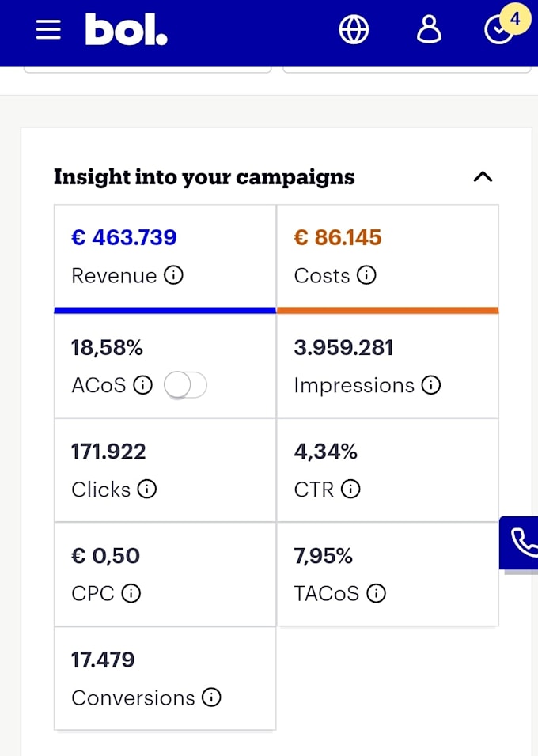
Task: Show info for Revenue
Action: pyautogui.click(x=174, y=275)
